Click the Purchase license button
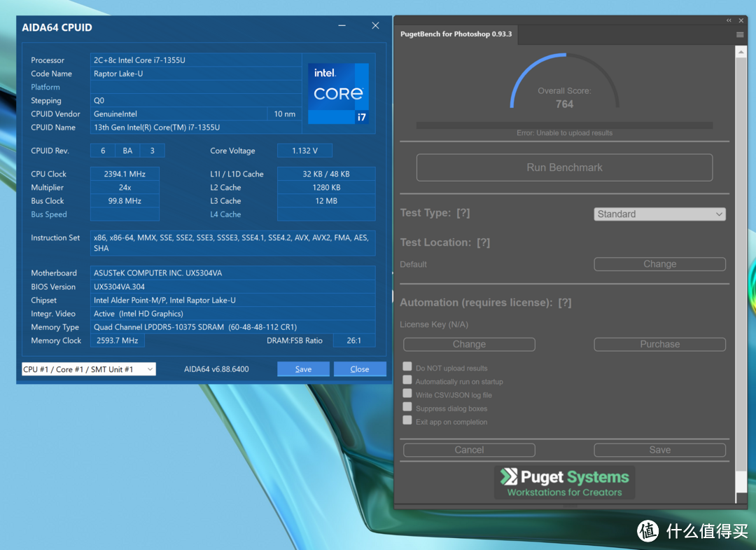This screenshot has height=550, width=756. coord(659,344)
